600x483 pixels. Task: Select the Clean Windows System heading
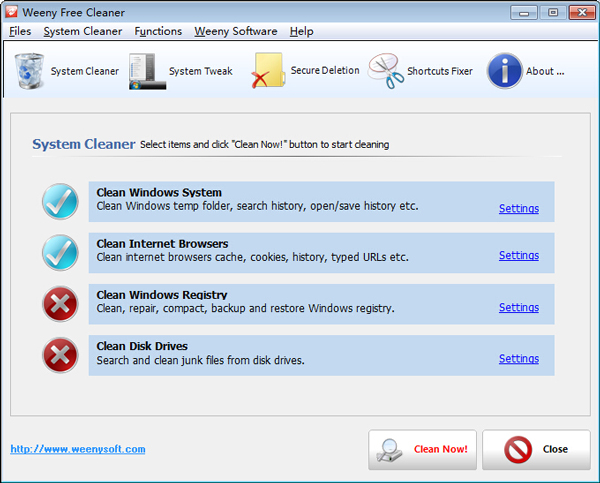pos(159,192)
